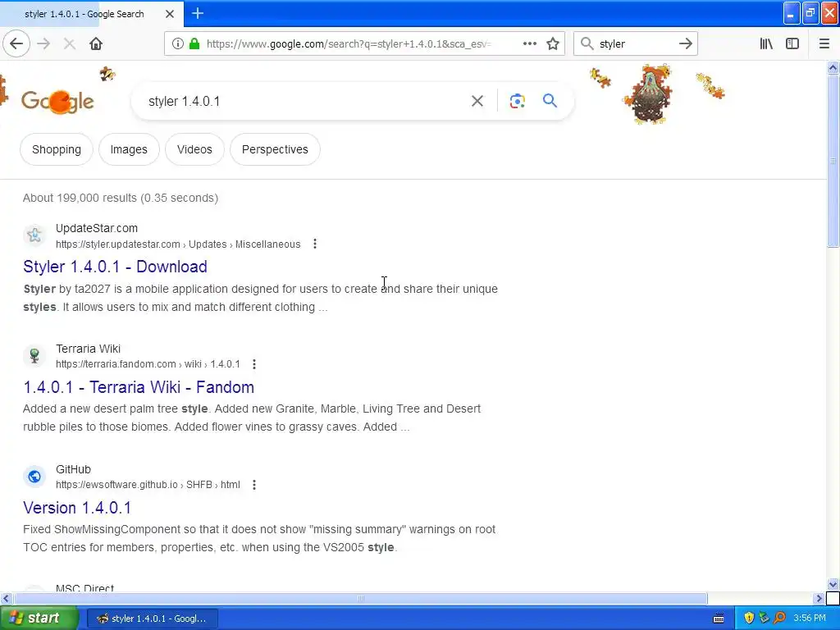Open the 1.4.0.1 - Terraria Wiki - Fandom link
This screenshot has width=840, height=630.
(139, 387)
